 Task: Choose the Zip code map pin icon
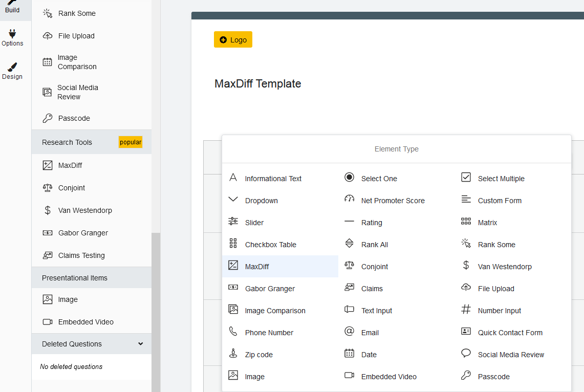233,354
